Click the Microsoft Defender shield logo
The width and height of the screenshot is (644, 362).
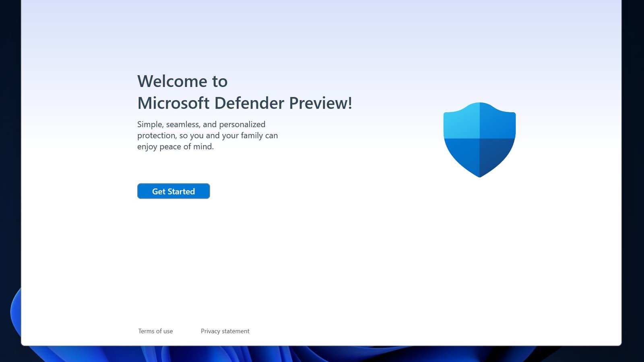tap(479, 140)
